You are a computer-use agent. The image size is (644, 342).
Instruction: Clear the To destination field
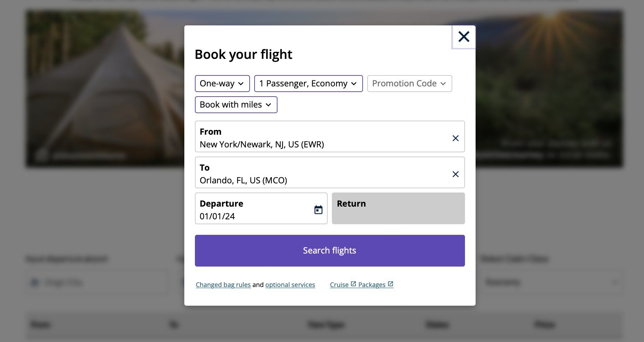pyautogui.click(x=455, y=174)
